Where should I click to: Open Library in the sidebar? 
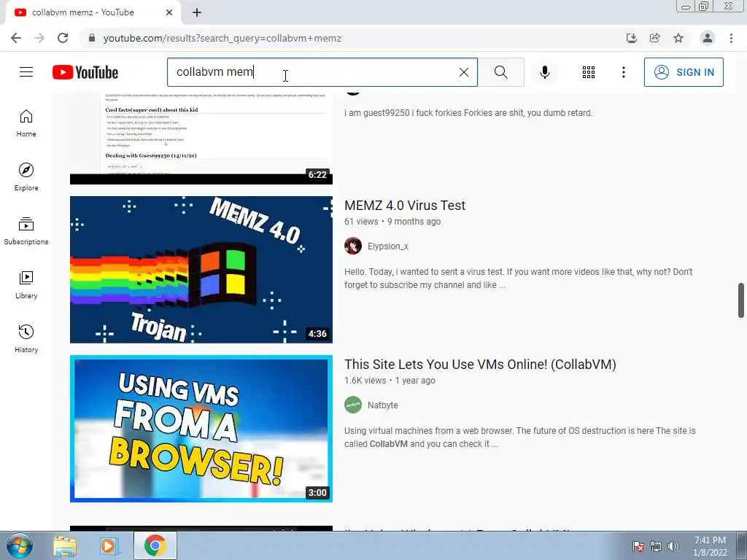tap(26, 285)
